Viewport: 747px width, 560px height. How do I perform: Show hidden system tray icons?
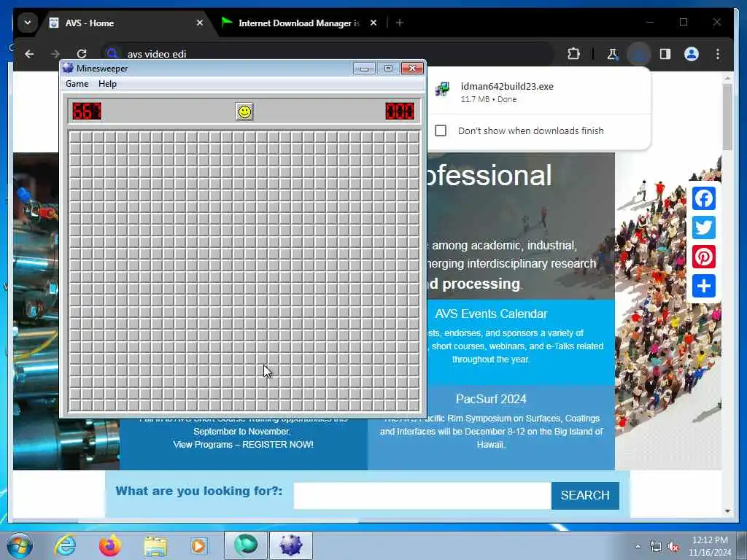tap(638, 546)
